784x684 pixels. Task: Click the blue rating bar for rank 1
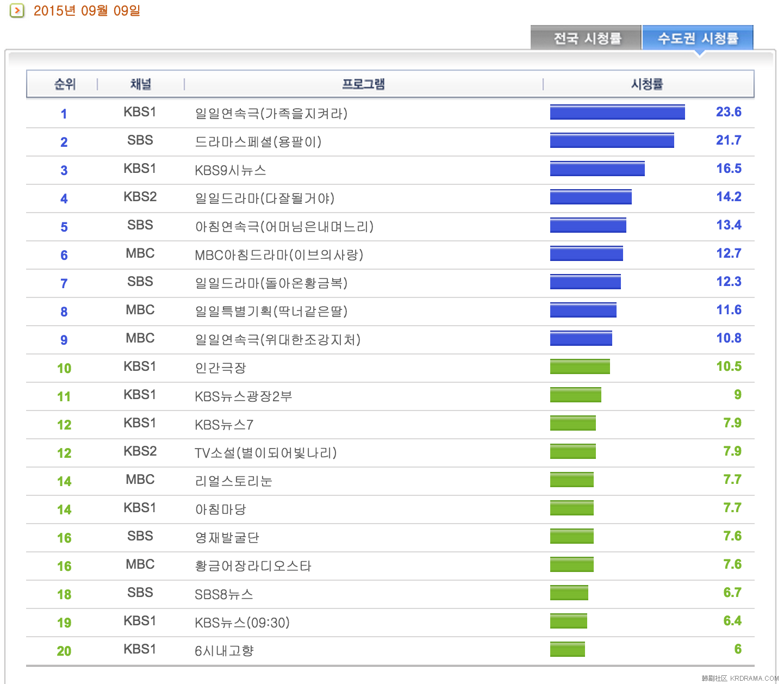point(617,112)
